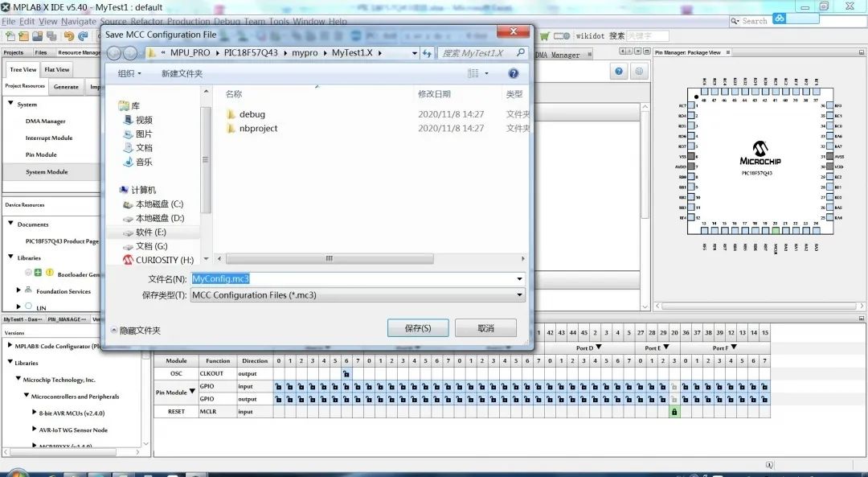Screen dimensions: 868x477
Task: Click the Undo icon in main toolbar
Action: point(69,36)
